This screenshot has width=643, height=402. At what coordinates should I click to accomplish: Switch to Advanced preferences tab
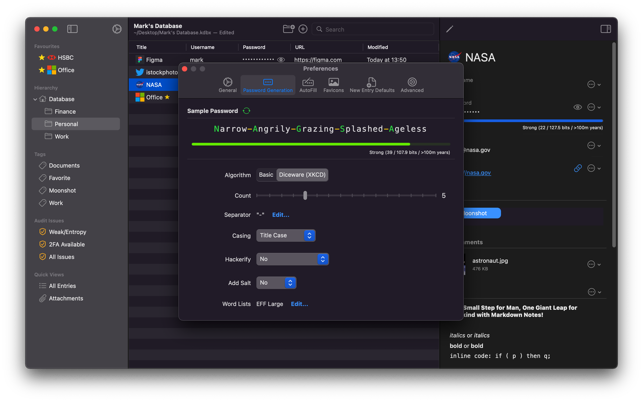click(x=412, y=85)
